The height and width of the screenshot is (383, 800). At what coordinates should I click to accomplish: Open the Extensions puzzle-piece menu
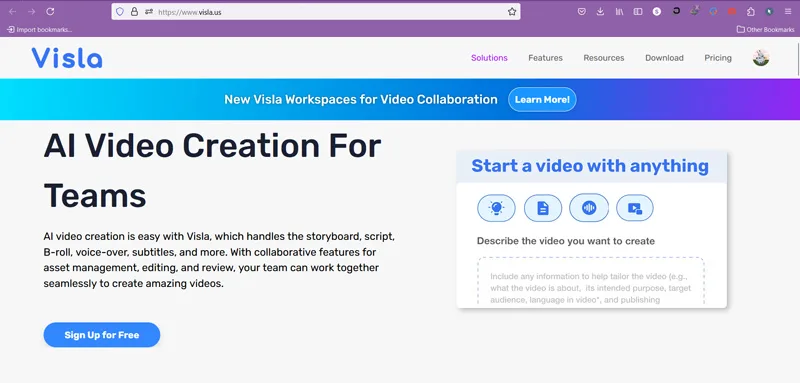click(751, 11)
